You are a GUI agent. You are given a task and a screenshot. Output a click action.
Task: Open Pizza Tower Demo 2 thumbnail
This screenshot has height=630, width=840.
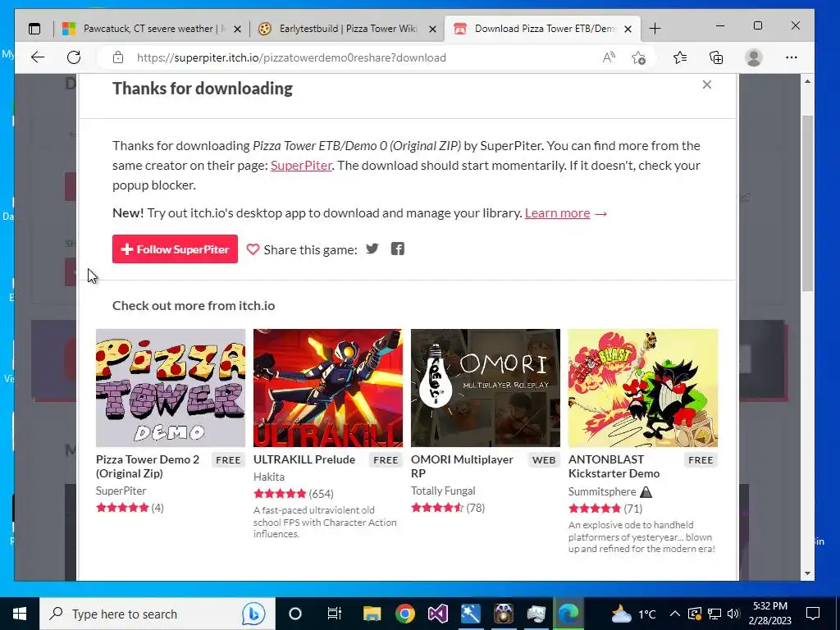click(171, 388)
